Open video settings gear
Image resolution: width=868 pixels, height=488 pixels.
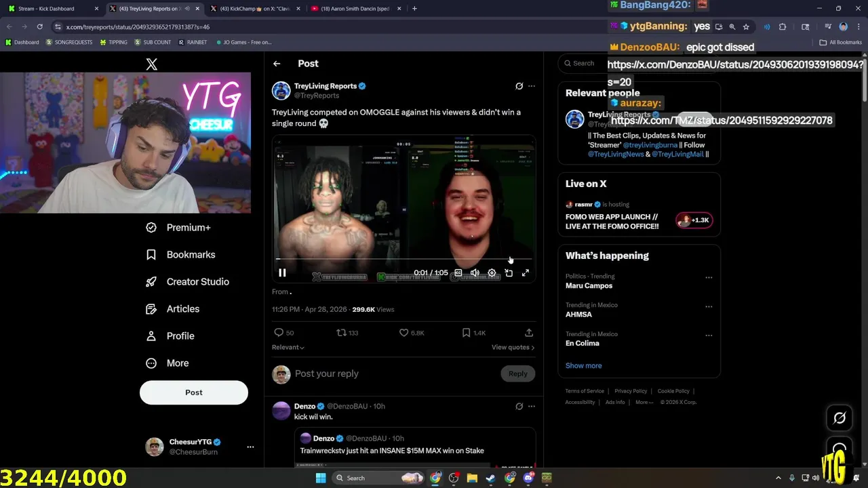coord(492,273)
